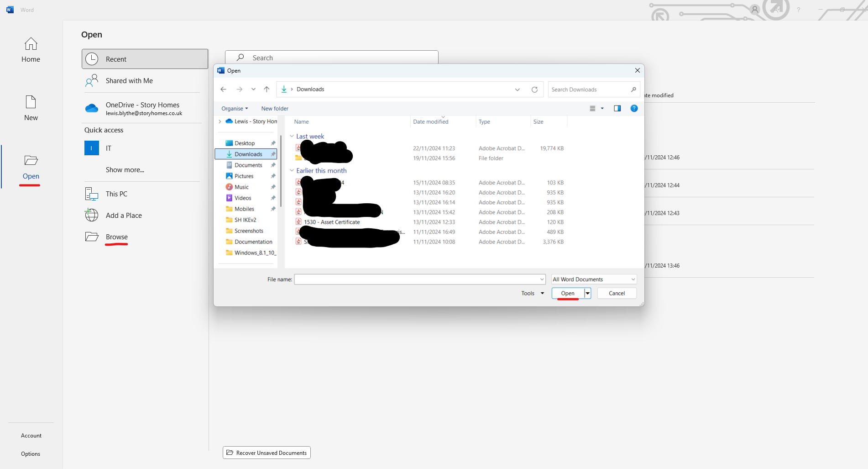
Task: Open recent locations dropdown arrow
Action: click(253, 90)
